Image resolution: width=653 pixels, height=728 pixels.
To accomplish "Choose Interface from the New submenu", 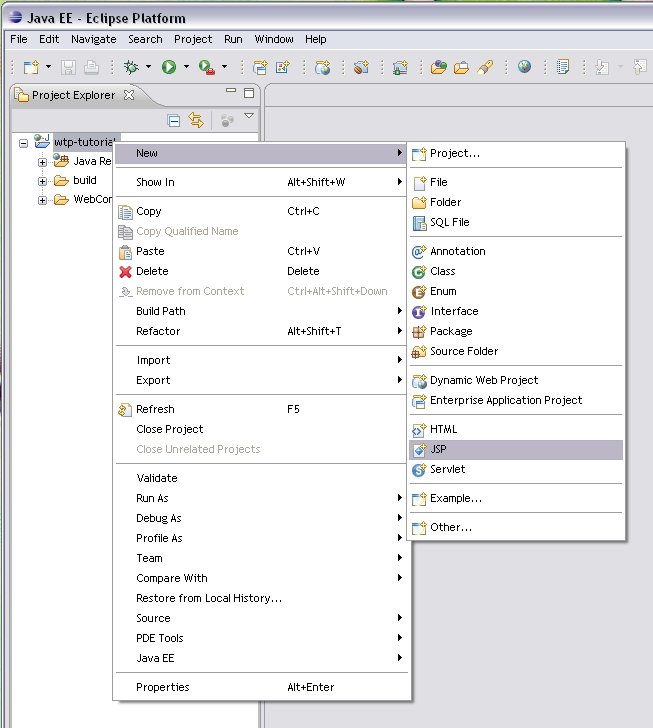I will pyautogui.click(x=516, y=311).
